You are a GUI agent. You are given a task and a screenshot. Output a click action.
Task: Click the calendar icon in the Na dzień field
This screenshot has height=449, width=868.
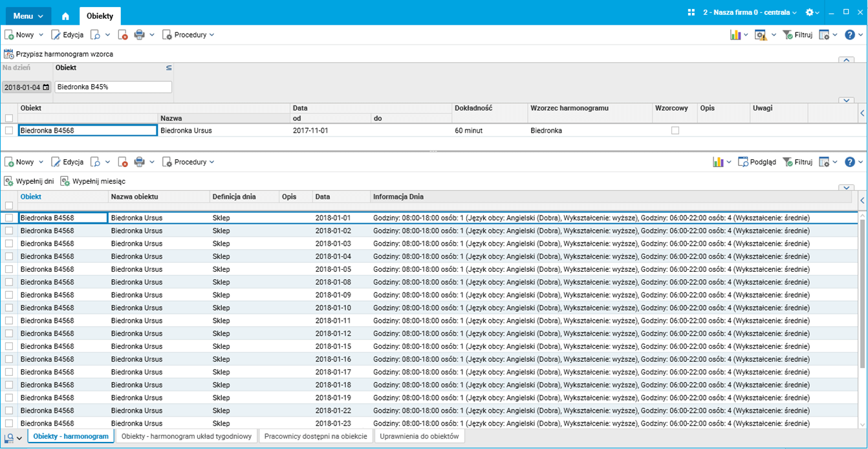pos(46,87)
